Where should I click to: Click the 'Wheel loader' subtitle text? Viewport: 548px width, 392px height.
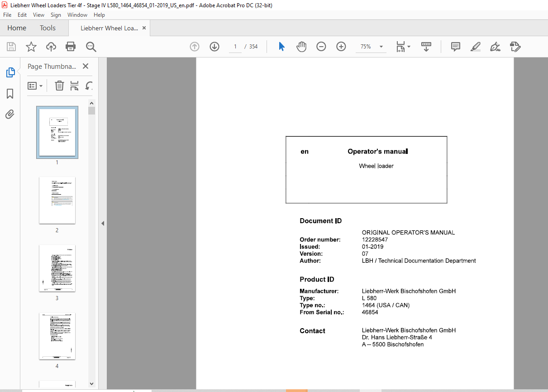pos(376,166)
